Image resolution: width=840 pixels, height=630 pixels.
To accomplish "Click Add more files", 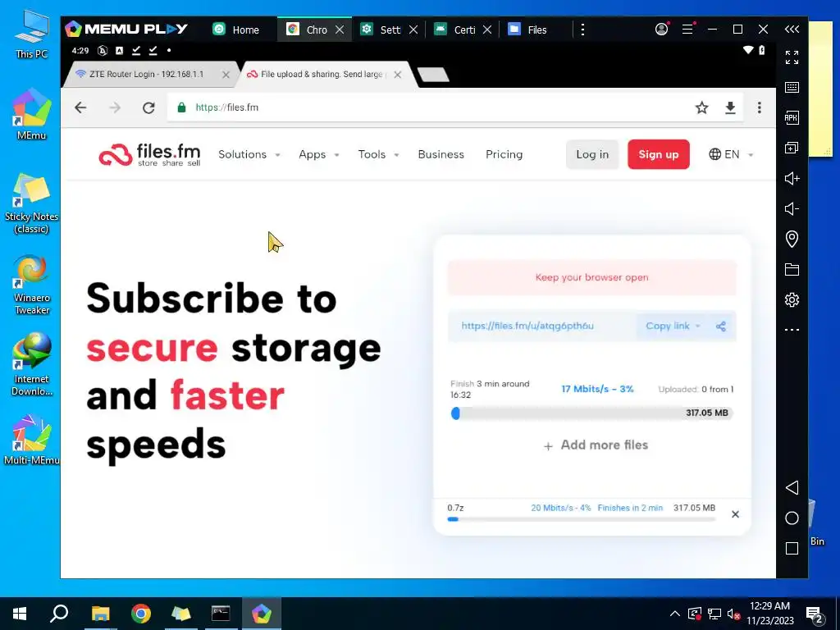I will coord(596,445).
